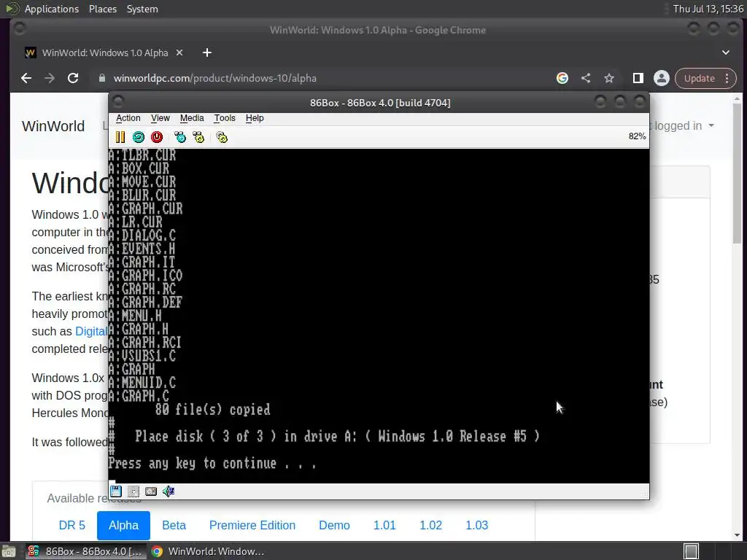Follow the Digital hyperlink in article

coord(91,332)
